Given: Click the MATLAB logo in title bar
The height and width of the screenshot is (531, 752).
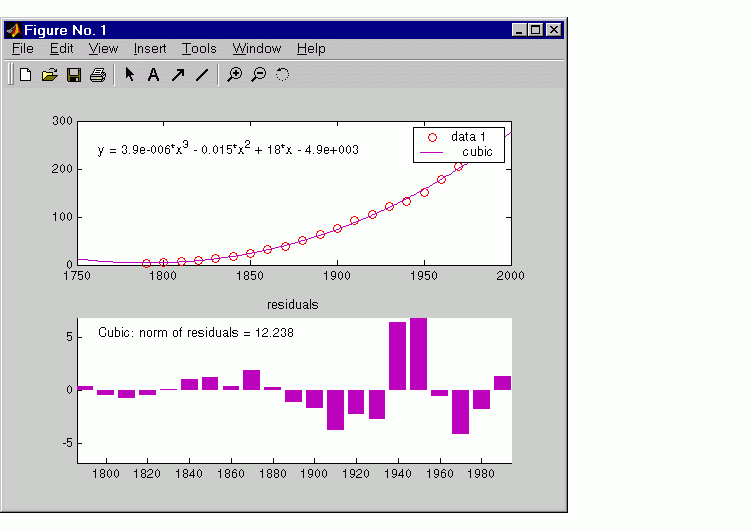Looking at the screenshot, I should 13,30.
